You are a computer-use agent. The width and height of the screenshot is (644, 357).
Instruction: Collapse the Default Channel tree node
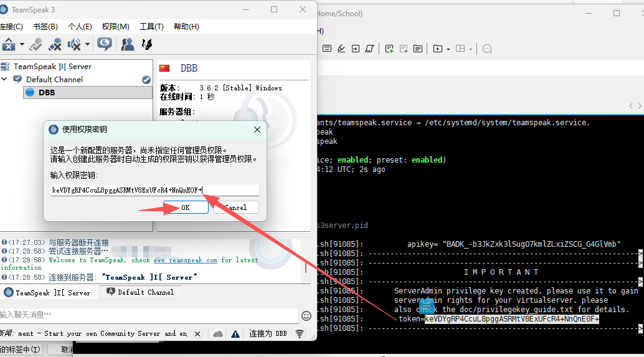pyautogui.click(x=4, y=79)
